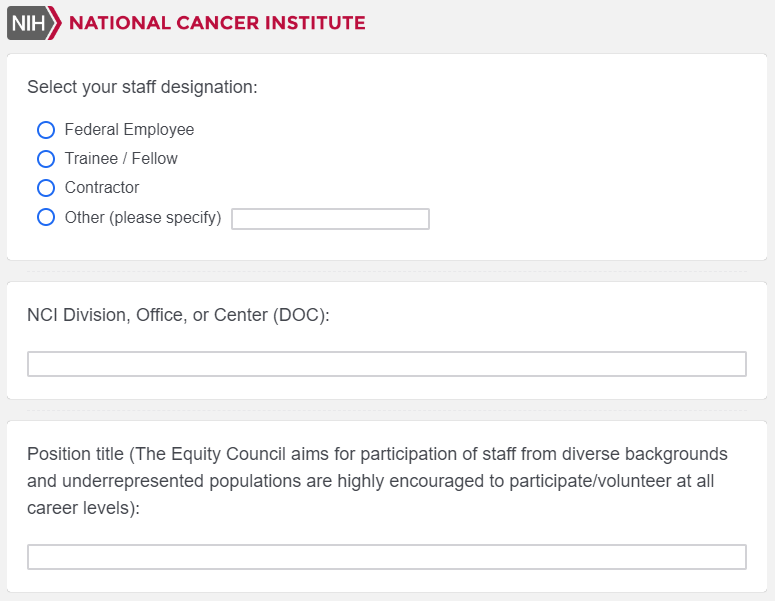Image resolution: width=775 pixels, height=601 pixels.
Task: Click the Position title question text
Action: point(377,454)
